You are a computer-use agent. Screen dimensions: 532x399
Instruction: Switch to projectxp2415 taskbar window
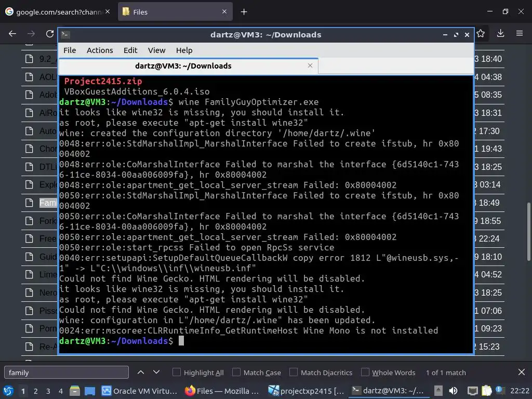click(x=306, y=391)
